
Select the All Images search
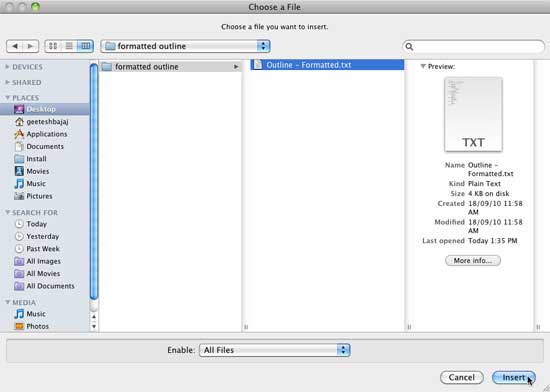pyautogui.click(x=45, y=261)
